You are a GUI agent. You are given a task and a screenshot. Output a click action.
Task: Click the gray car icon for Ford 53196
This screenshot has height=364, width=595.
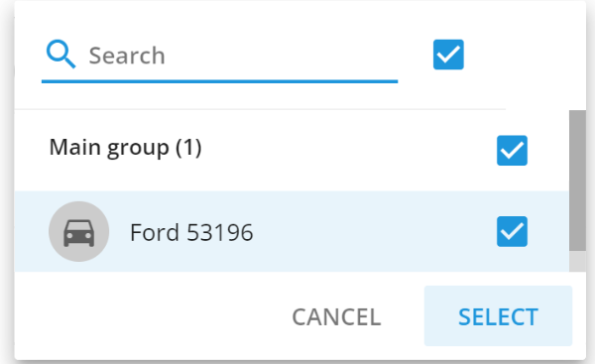[x=79, y=233]
